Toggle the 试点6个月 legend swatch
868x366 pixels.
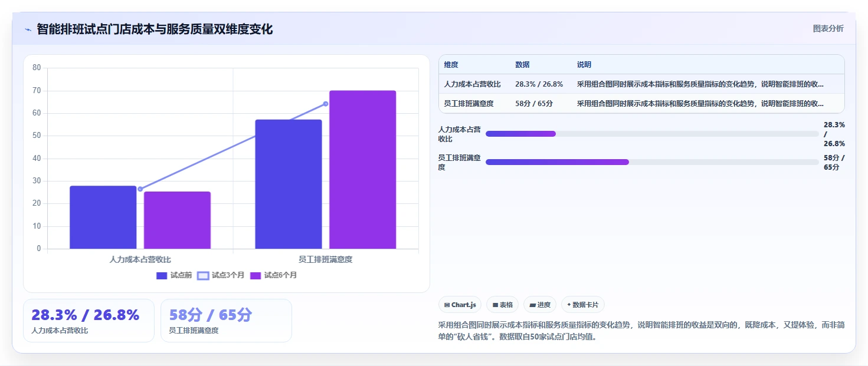click(256, 275)
